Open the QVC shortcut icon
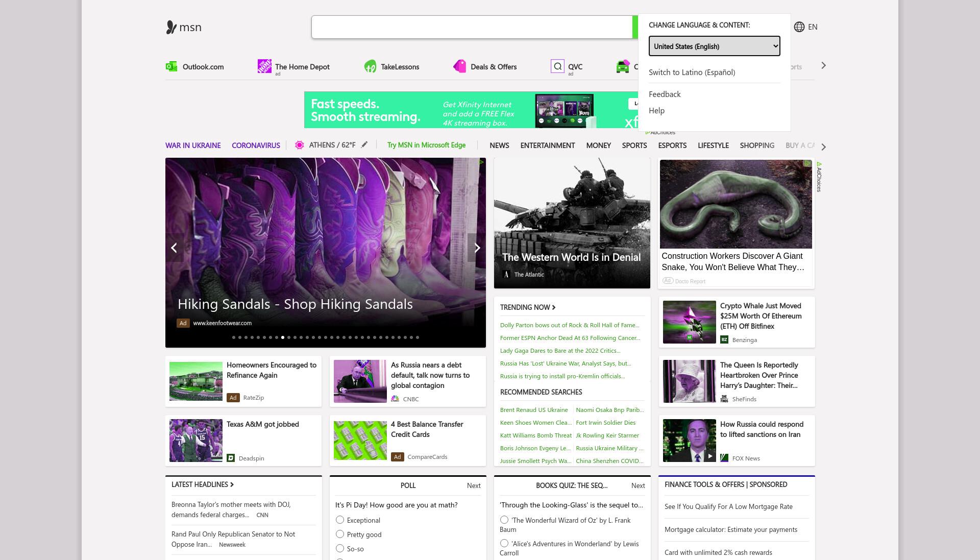 point(557,66)
